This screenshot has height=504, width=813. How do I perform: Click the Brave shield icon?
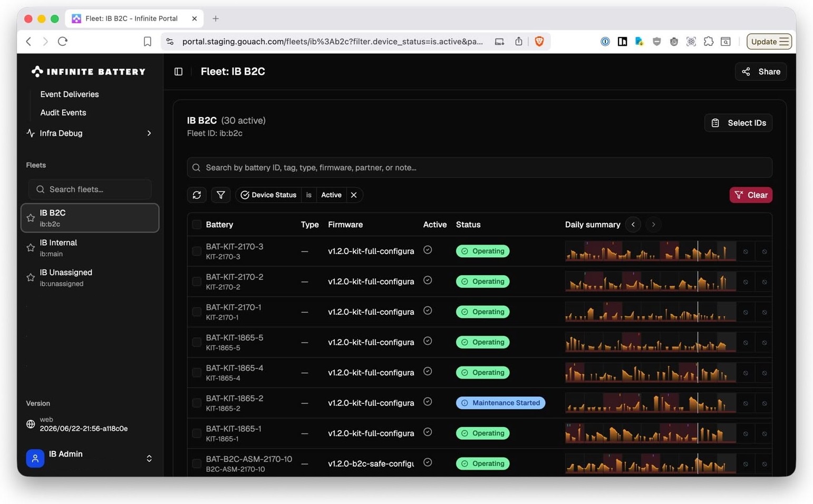coord(539,41)
